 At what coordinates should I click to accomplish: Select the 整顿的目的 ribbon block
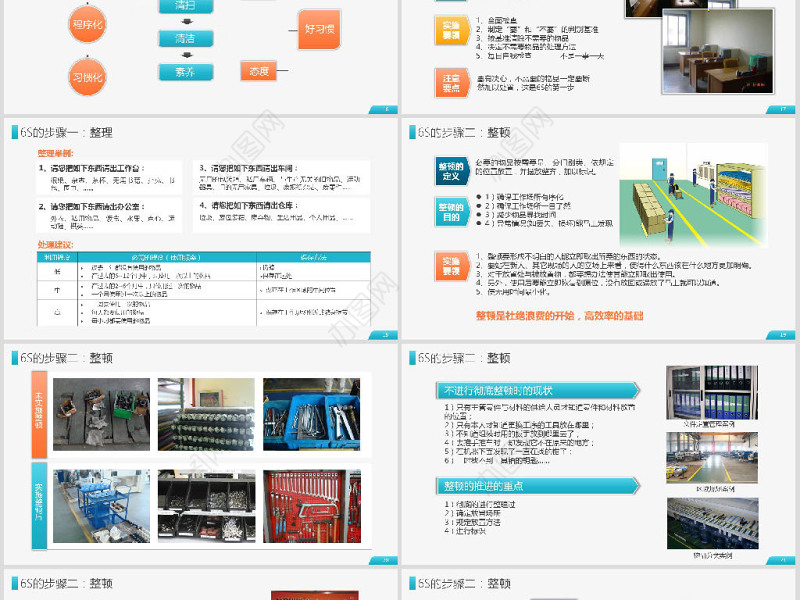coord(450,212)
